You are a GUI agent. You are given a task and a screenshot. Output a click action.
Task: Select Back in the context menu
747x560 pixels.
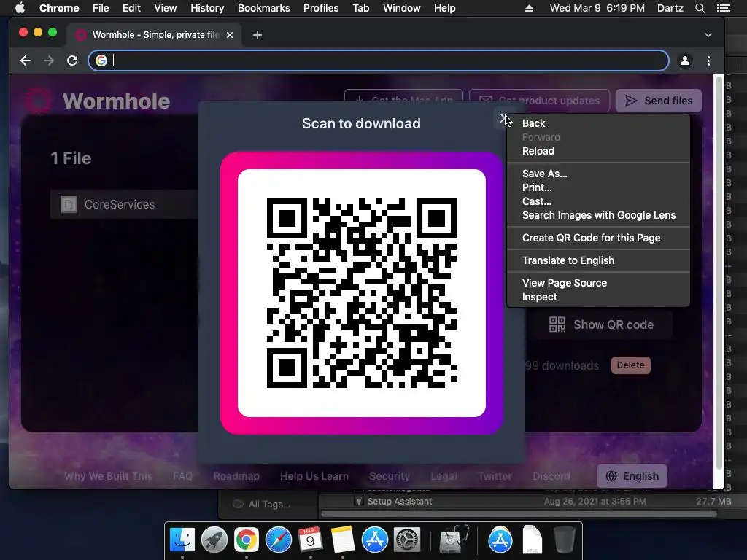(x=533, y=123)
